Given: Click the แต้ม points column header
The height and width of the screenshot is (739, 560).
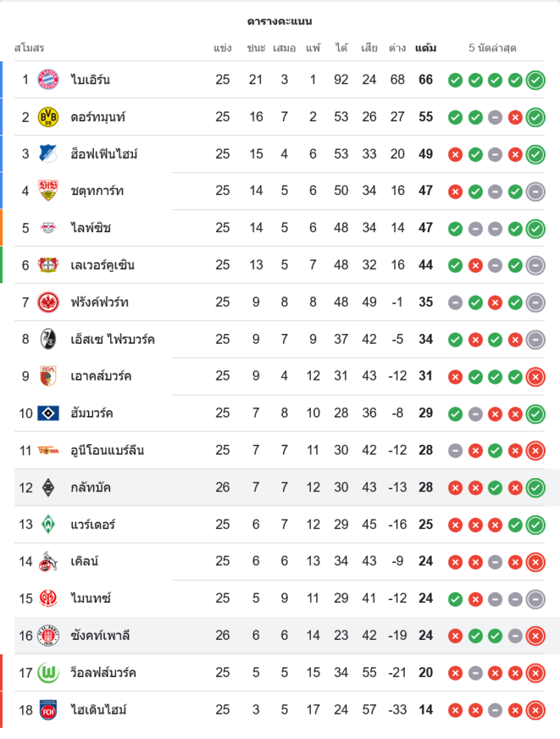Looking at the screenshot, I should click(426, 48).
